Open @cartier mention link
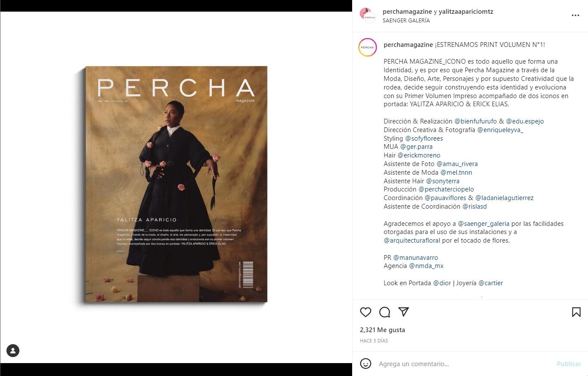Screen dimensions: 588x376 pyautogui.click(x=491, y=283)
